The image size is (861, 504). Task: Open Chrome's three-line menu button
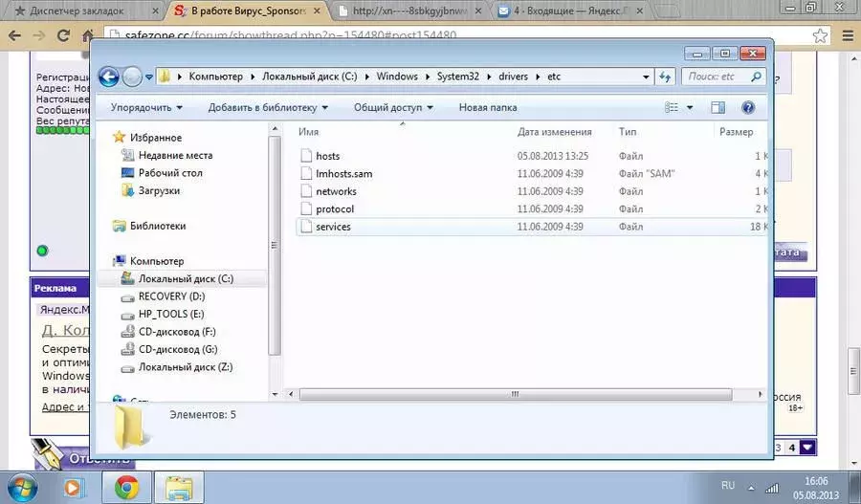click(848, 35)
